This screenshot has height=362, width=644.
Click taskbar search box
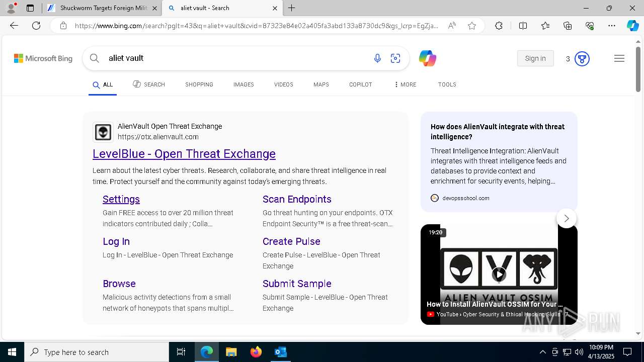[x=97, y=352]
